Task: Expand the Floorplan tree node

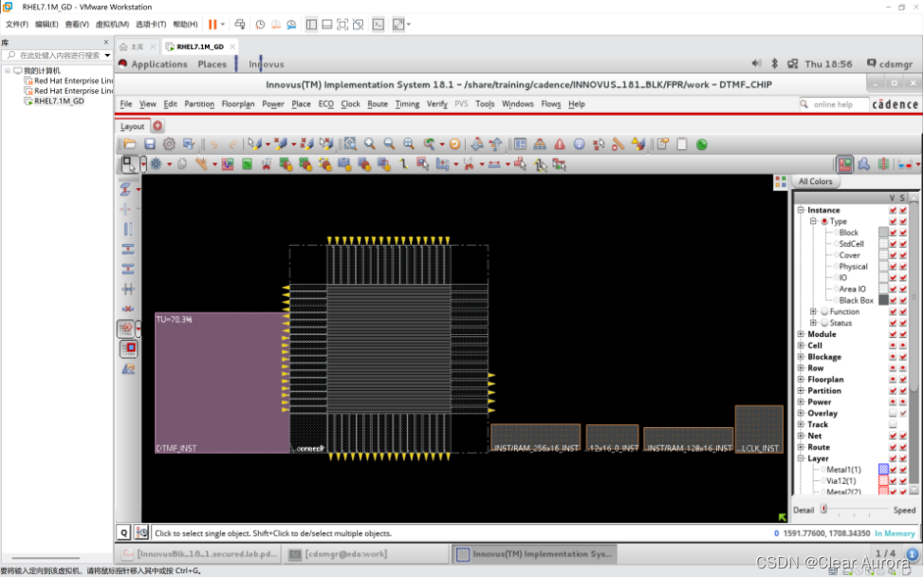Action: pos(801,380)
